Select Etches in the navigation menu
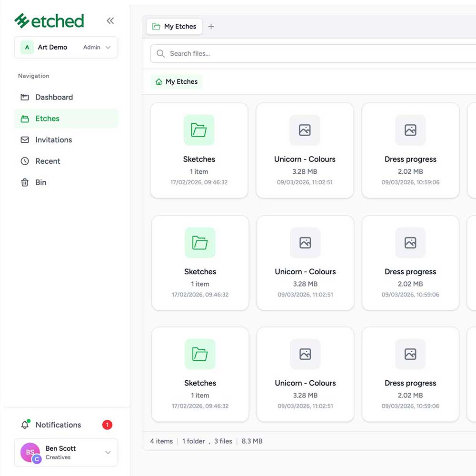Viewport: 476px width, 476px height. [x=47, y=119]
